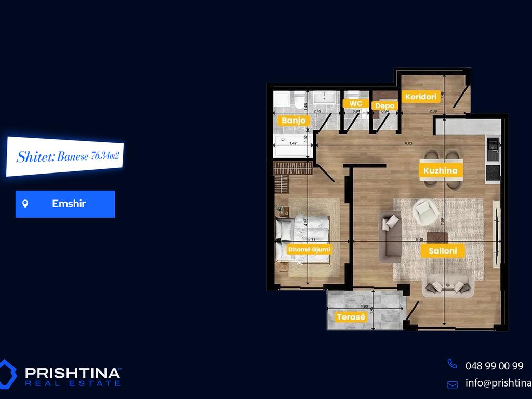Click the WC label
Screen dimensions: 532x399
[356, 103]
